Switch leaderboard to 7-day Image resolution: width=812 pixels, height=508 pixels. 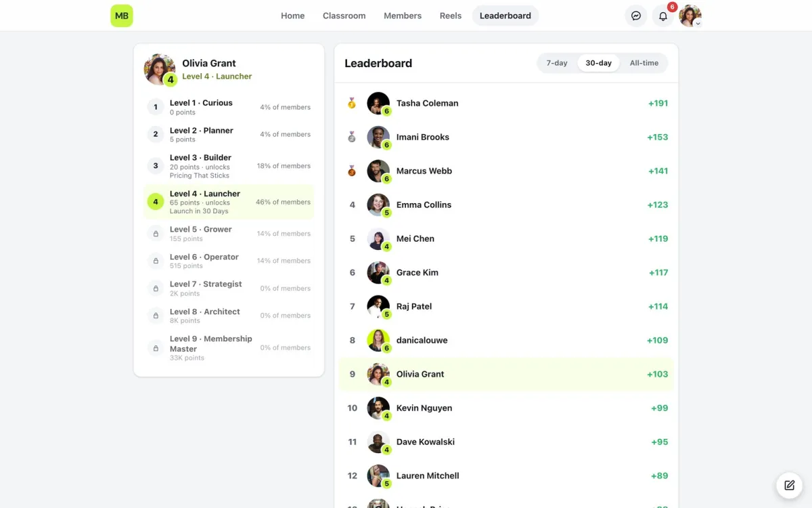pos(557,63)
